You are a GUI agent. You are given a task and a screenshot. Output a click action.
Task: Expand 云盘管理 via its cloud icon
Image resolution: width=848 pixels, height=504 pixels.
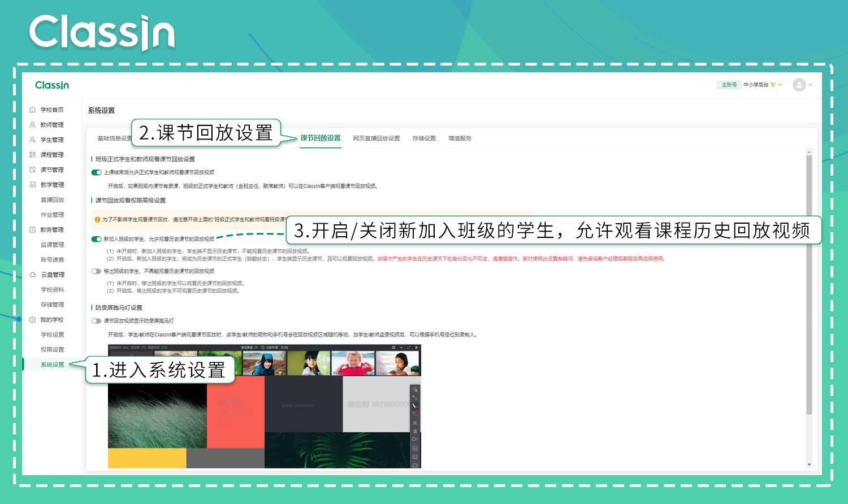tap(32, 275)
